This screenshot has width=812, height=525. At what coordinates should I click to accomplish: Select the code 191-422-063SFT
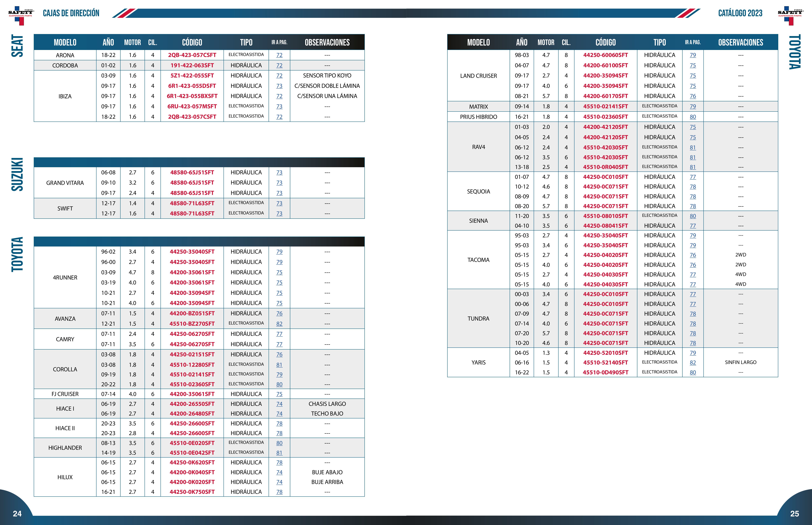(192, 65)
